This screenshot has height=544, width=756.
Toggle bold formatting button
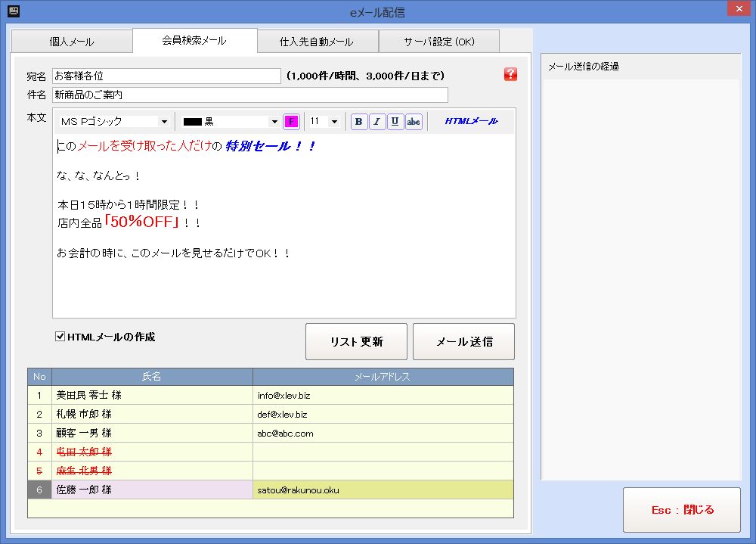(359, 122)
